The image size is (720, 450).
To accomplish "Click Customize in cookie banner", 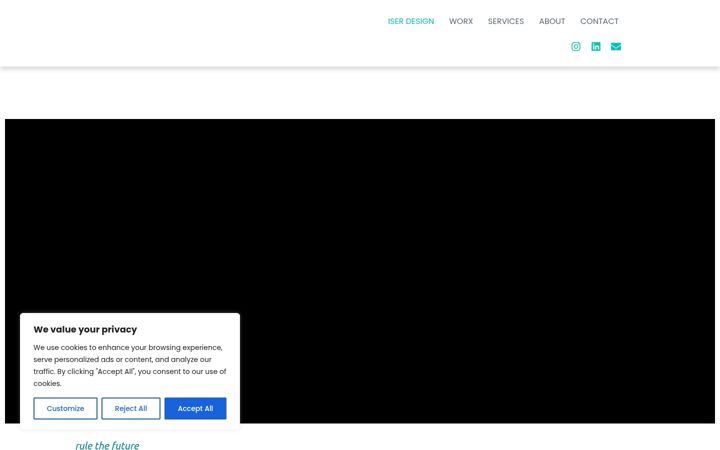I will [65, 408].
